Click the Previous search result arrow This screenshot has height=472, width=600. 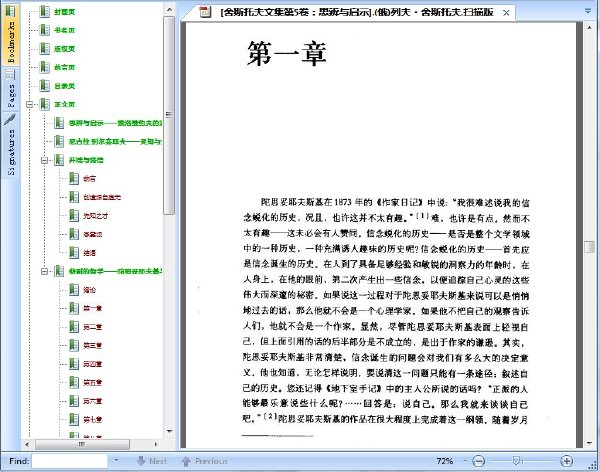click(x=186, y=461)
